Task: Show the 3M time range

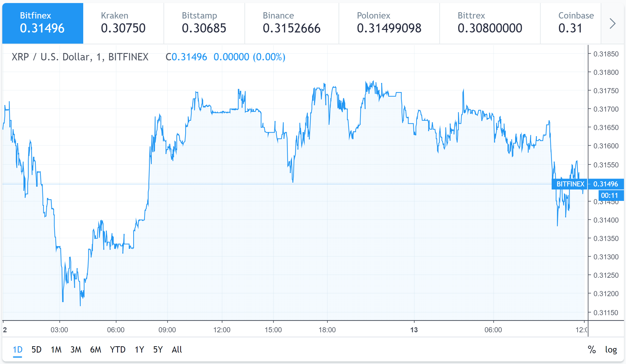Action: click(x=76, y=350)
